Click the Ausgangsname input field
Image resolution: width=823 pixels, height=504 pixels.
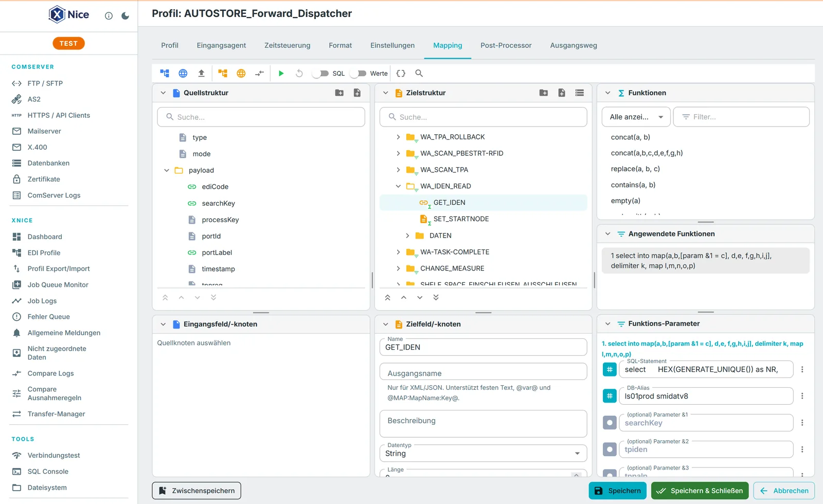click(483, 372)
